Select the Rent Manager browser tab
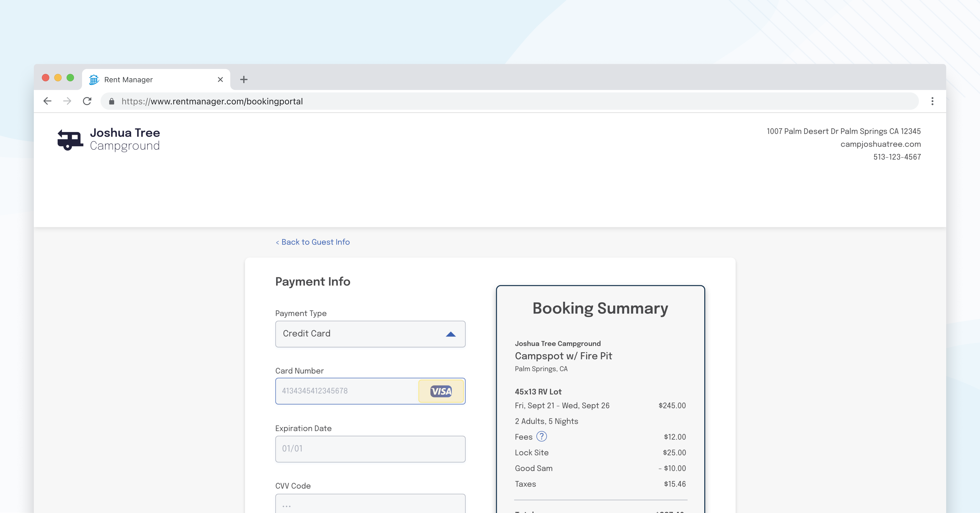The width and height of the screenshot is (980, 513). [156, 79]
